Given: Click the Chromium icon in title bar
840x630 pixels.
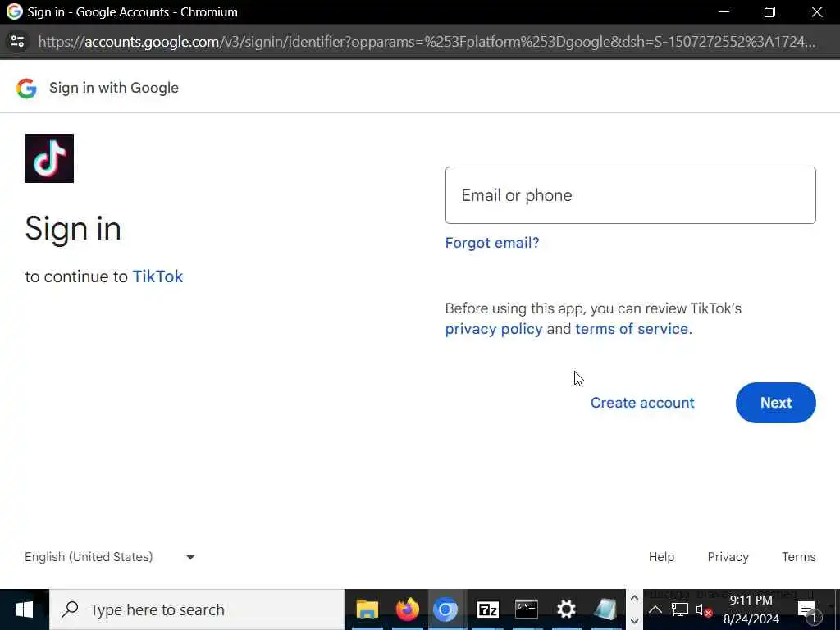Looking at the screenshot, I should (15, 11).
